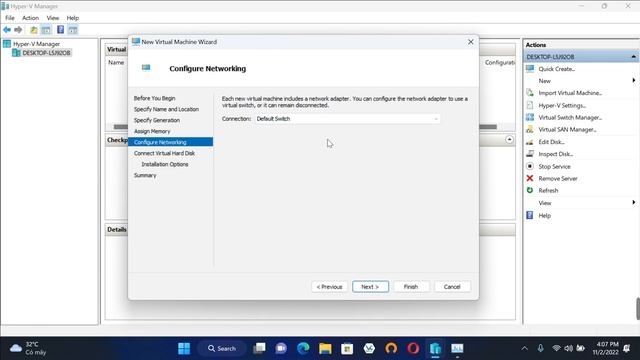Click Quick Create icon in Actions
The image size is (640, 360).
(x=530, y=69)
